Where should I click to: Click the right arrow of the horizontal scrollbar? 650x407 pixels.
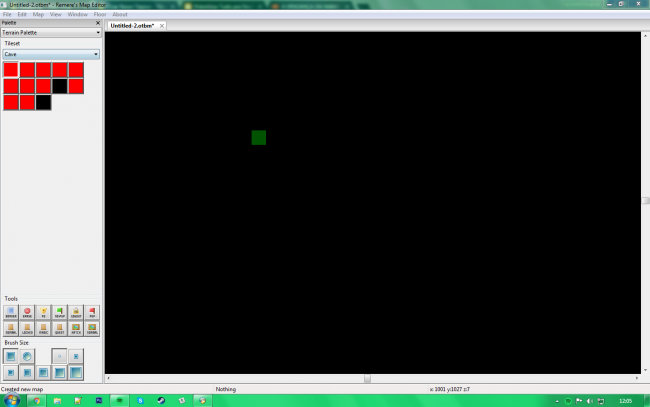point(637,378)
